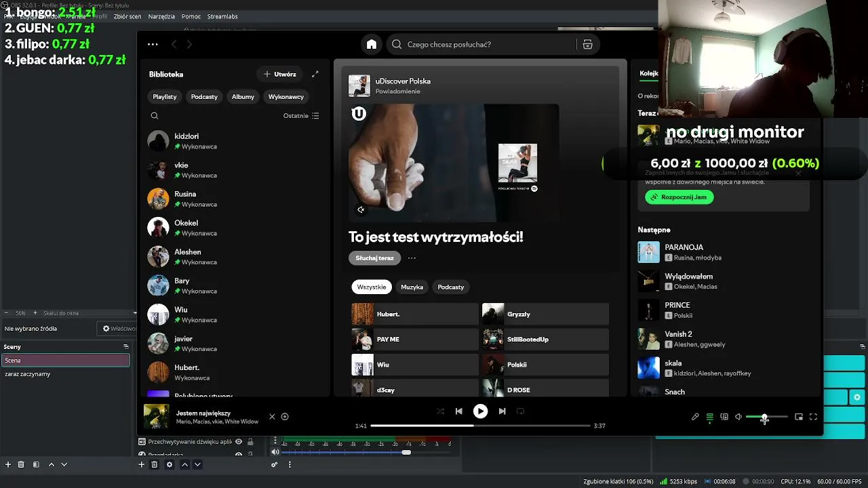Open the OBS Zbiór scen menu

pos(127,16)
